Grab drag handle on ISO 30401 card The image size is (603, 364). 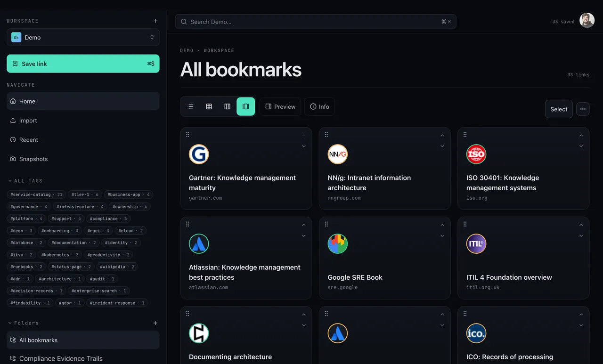click(465, 135)
